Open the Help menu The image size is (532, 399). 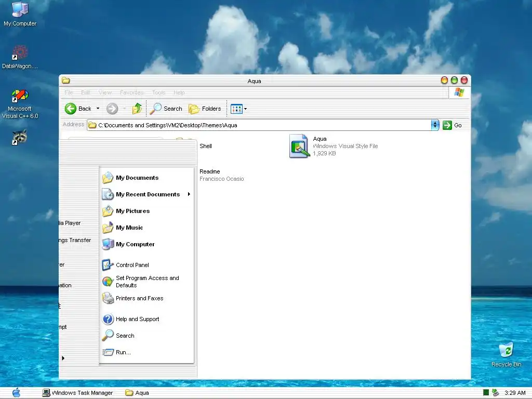[179, 92]
